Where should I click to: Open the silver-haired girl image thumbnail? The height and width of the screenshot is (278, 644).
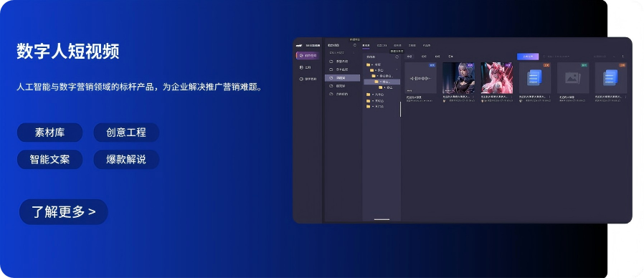[x=459, y=78]
